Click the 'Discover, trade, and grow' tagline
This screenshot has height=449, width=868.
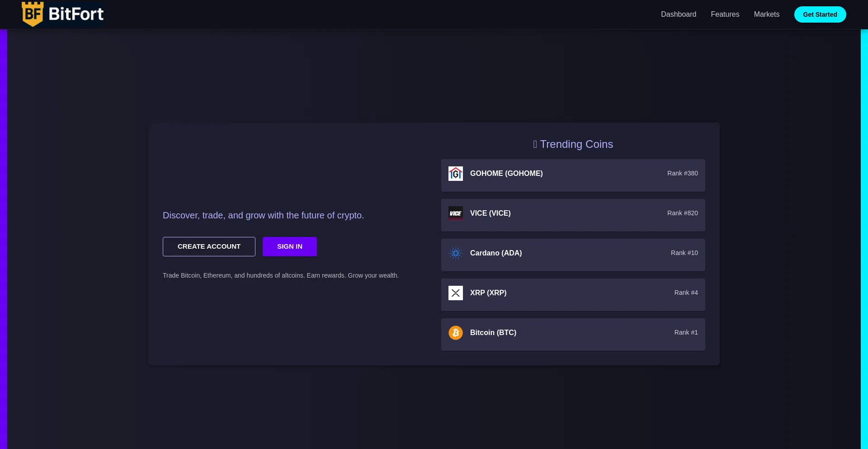tap(263, 216)
